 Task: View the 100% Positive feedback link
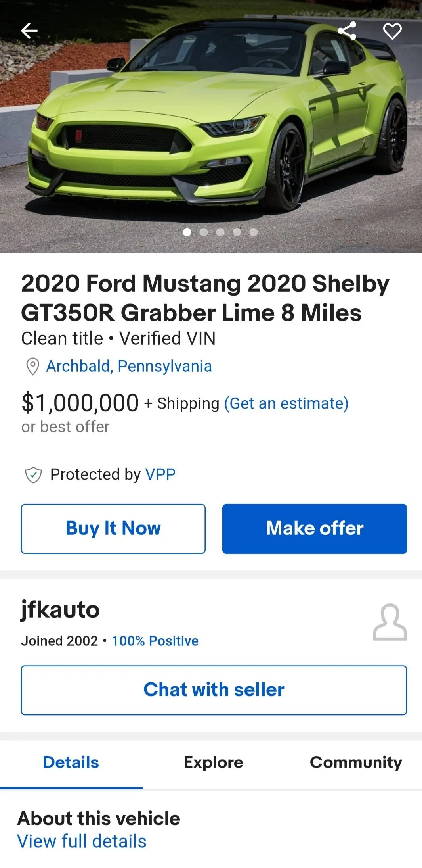pyautogui.click(x=155, y=641)
